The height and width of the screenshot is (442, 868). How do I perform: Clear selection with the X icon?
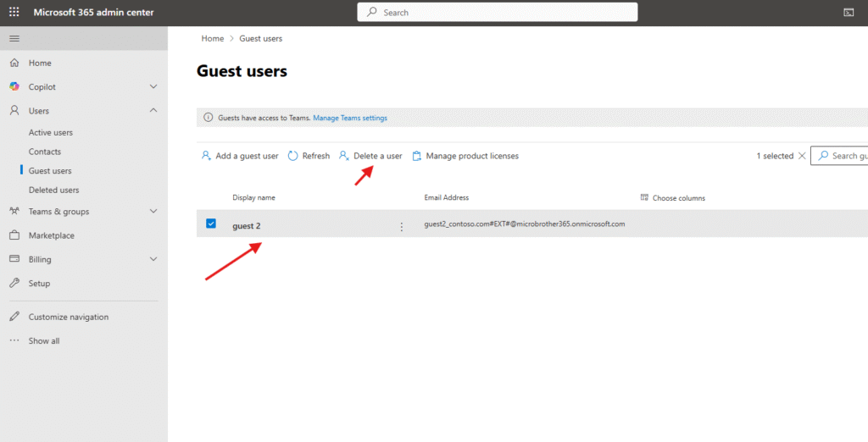pos(802,156)
